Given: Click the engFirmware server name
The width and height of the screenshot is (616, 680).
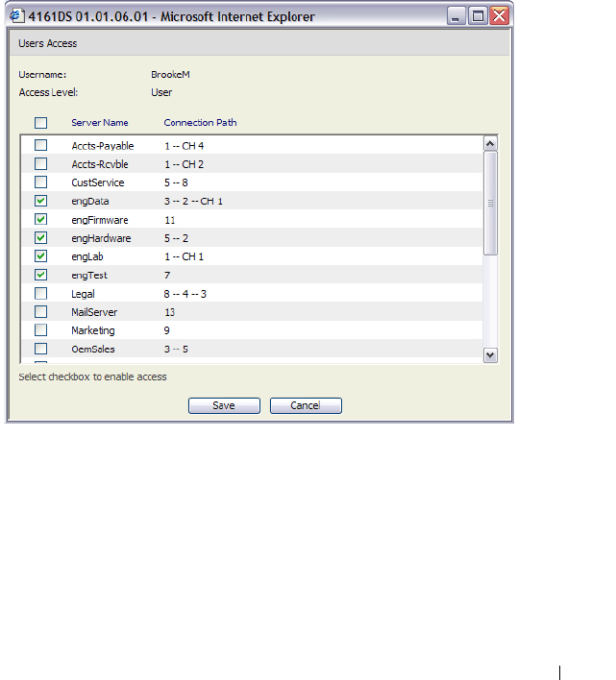Looking at the screenshot, I should (x=100, y=220).
